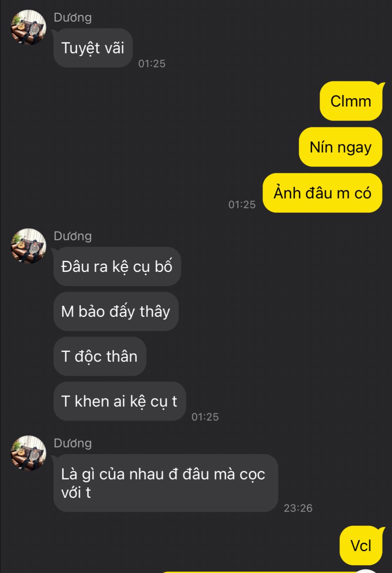Tap the 'T khen ai kệ cụ t' message
The height and width of the screenshot is (573, 392).
120,401
